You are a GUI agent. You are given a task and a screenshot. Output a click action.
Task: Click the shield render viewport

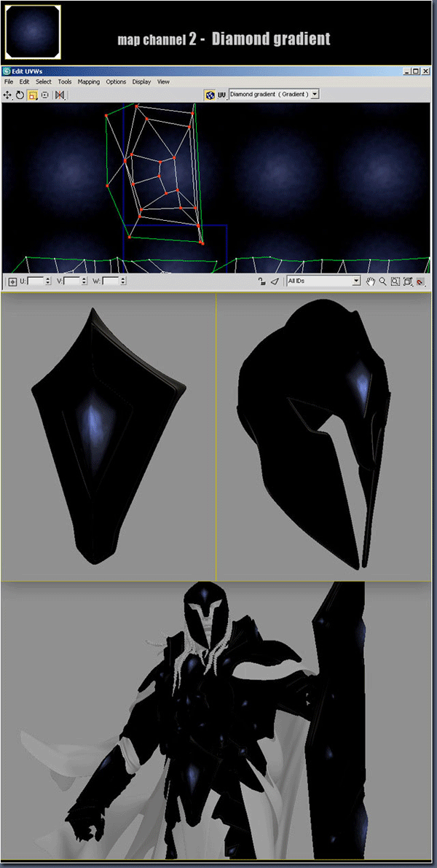click(109, 437)
